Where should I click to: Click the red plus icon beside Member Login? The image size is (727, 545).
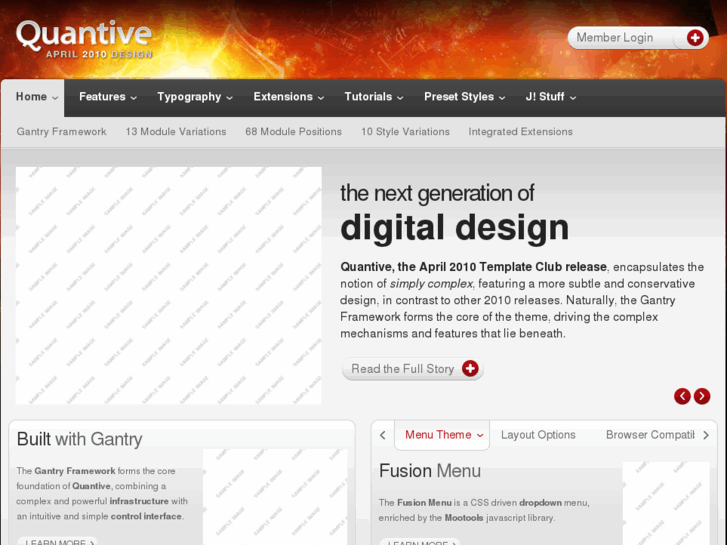pos(695,38)
